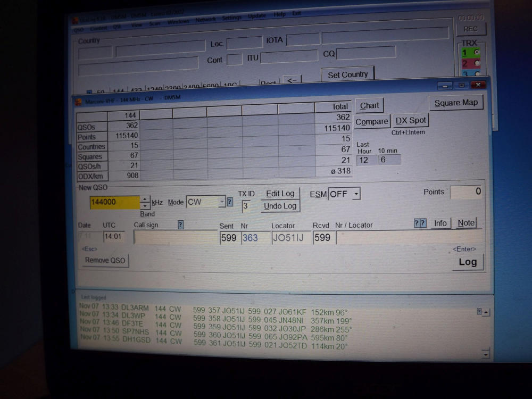Image resolution: width=532 pixels, height=399 pixels.
Task: Click the DX Spot button
Action: (411, 121)
